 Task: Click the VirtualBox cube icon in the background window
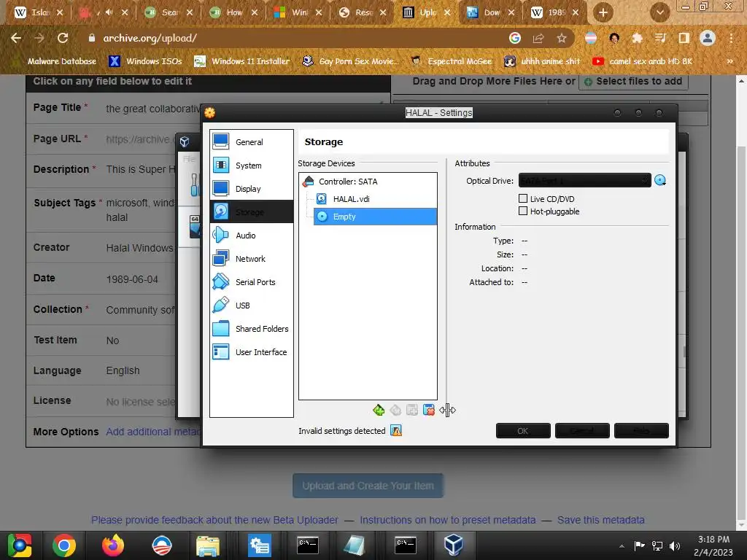point(185,141)
